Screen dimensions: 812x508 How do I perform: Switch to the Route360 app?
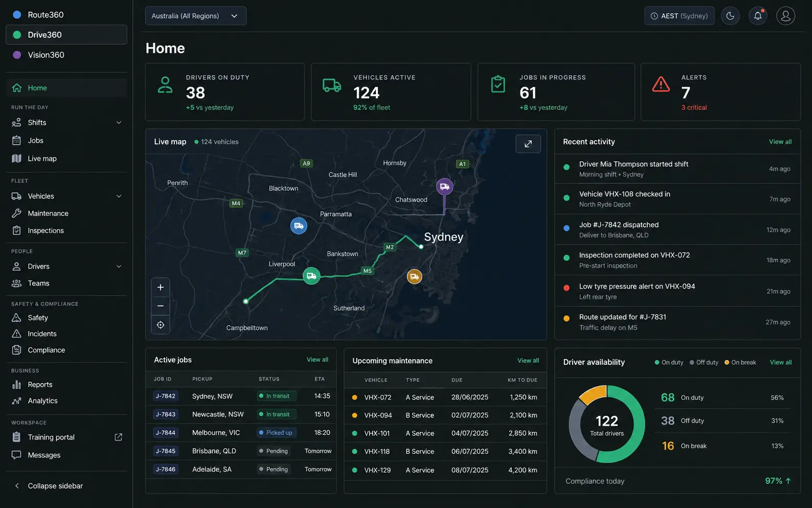click(x=67, y=15)
